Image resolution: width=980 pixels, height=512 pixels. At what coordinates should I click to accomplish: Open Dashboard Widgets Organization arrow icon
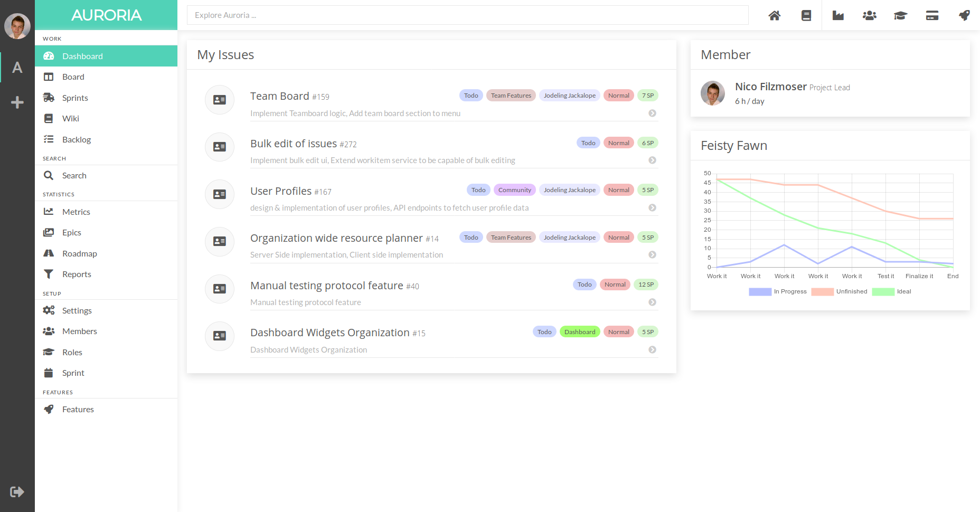[x=653, y=349]
